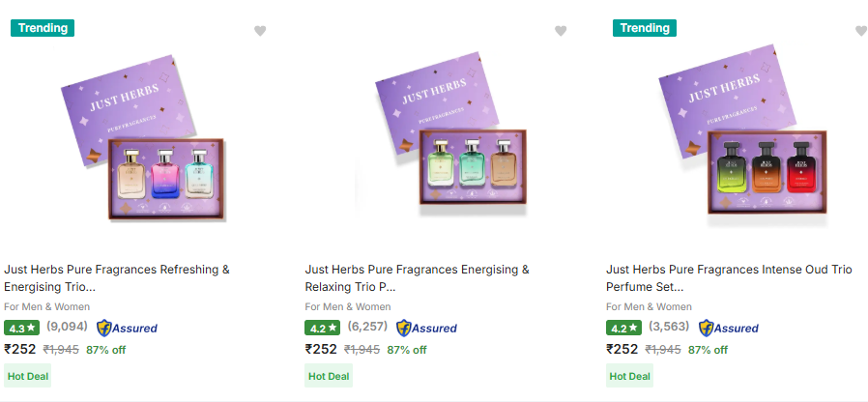Click Hot Deal label under Energising & Relaxing Trio

tap(329, 376)
